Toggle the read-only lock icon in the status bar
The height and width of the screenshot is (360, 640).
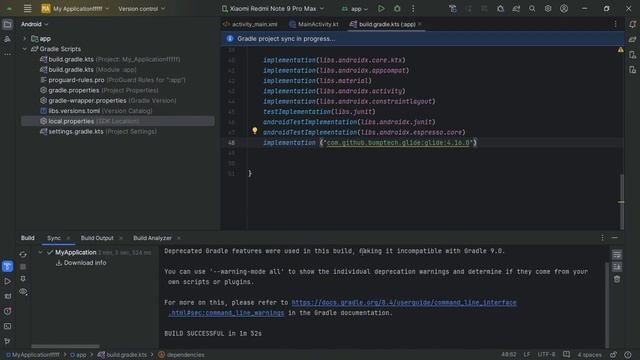tap(613, 355)
